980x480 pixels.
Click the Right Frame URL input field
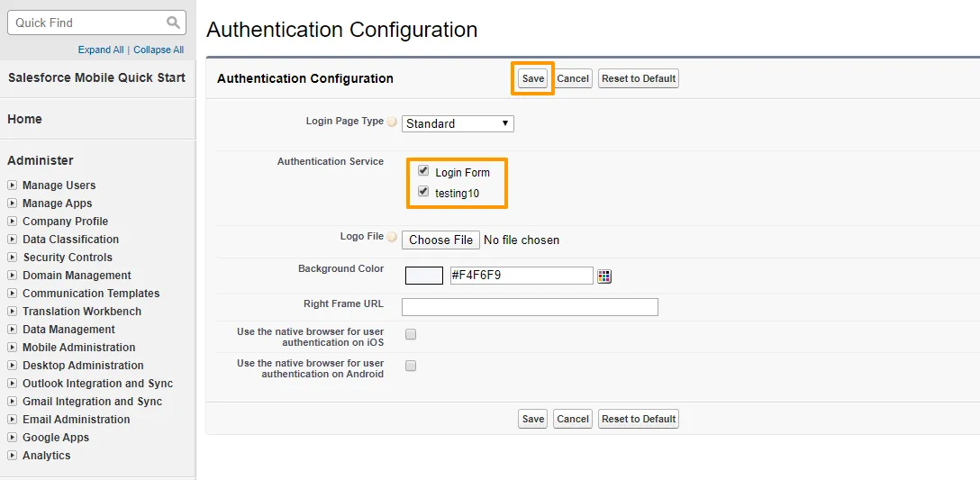(x=530, y=307)
